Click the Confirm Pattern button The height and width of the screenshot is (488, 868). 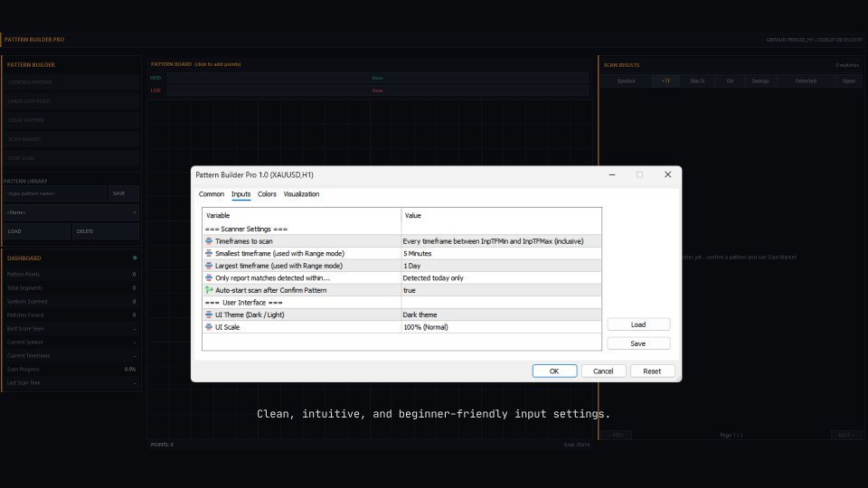tap(71, 82)
